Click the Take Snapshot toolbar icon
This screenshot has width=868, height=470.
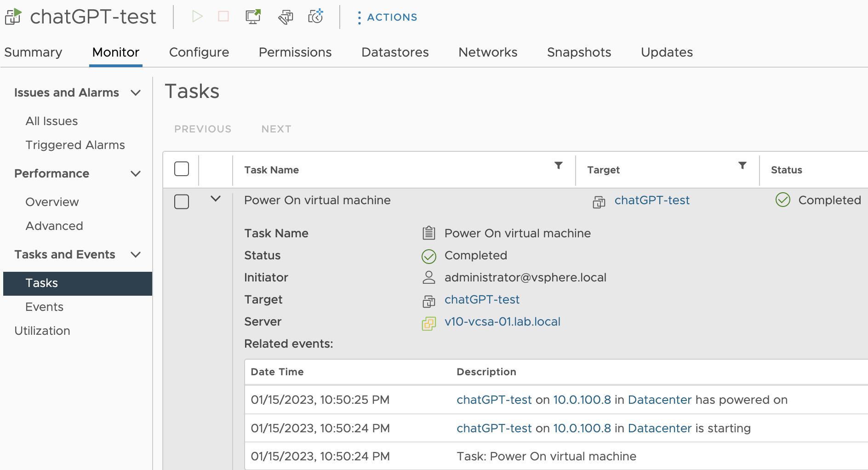[316, 17]
